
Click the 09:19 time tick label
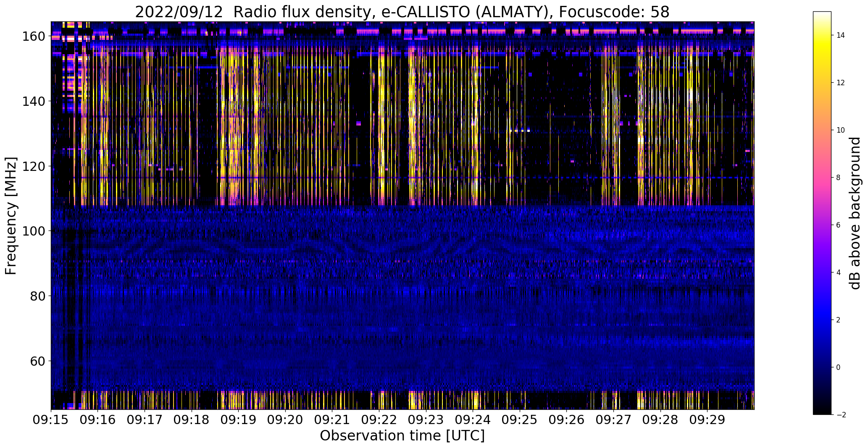(239, 419)
